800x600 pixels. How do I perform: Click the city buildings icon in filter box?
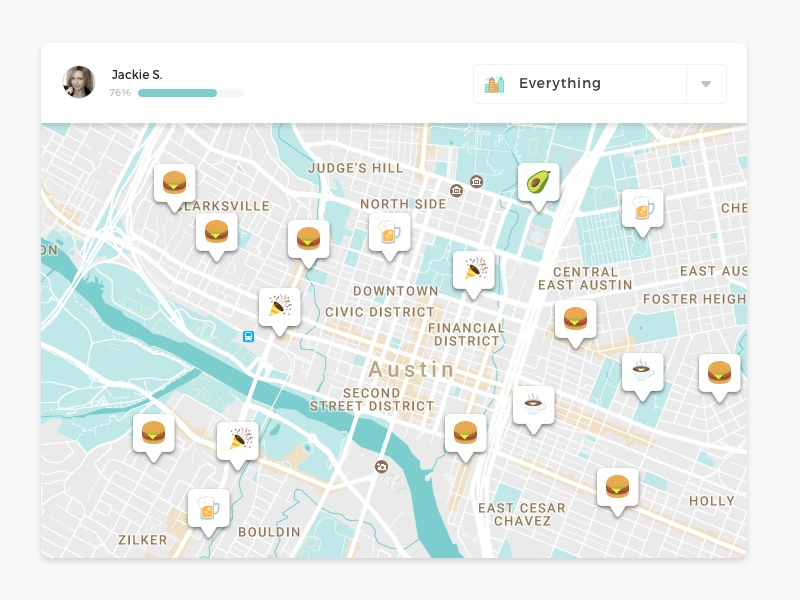click(x=494, y=84)
